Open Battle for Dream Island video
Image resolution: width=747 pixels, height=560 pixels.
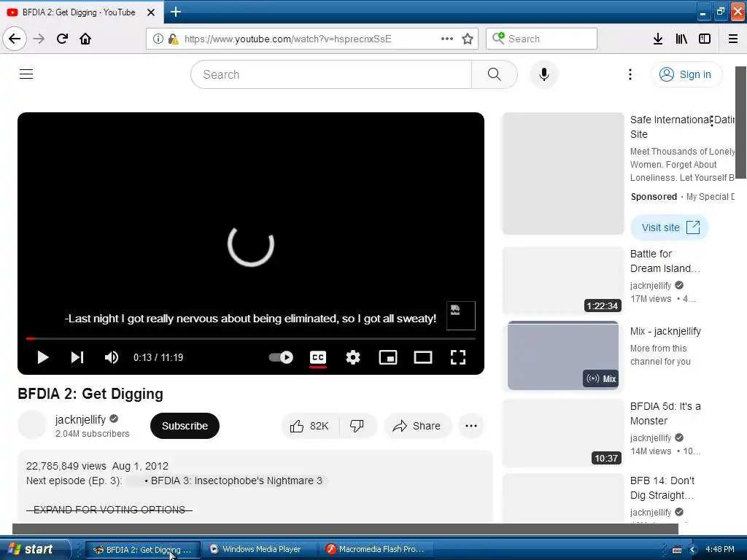(665, 261)
